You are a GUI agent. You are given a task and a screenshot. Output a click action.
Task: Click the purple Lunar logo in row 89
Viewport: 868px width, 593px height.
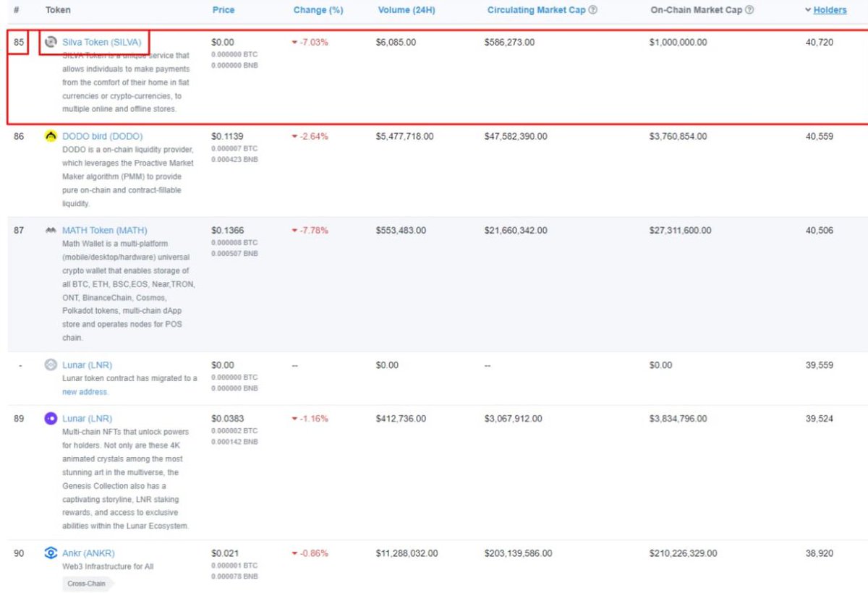coord(51,419)
